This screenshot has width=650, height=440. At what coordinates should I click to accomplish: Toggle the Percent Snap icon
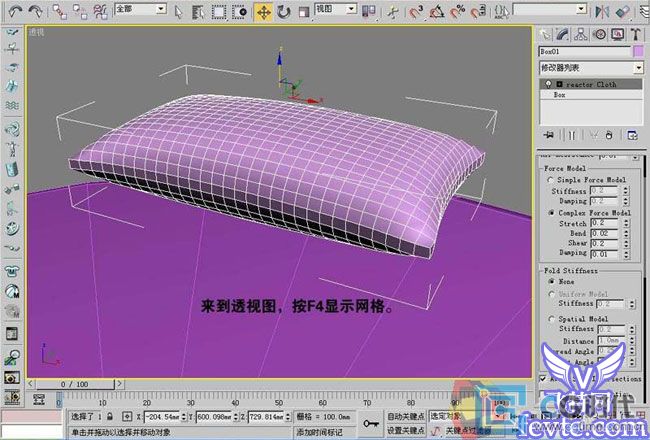457,12
